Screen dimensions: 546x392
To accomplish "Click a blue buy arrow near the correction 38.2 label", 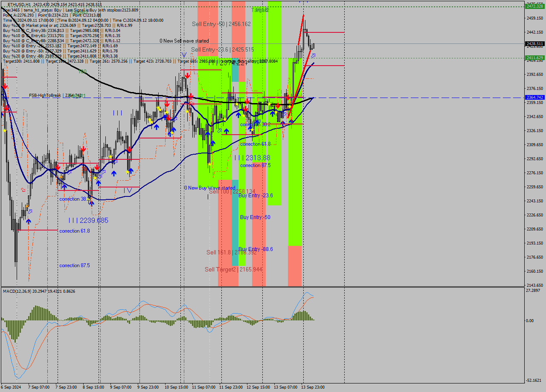I will (92, 204).
